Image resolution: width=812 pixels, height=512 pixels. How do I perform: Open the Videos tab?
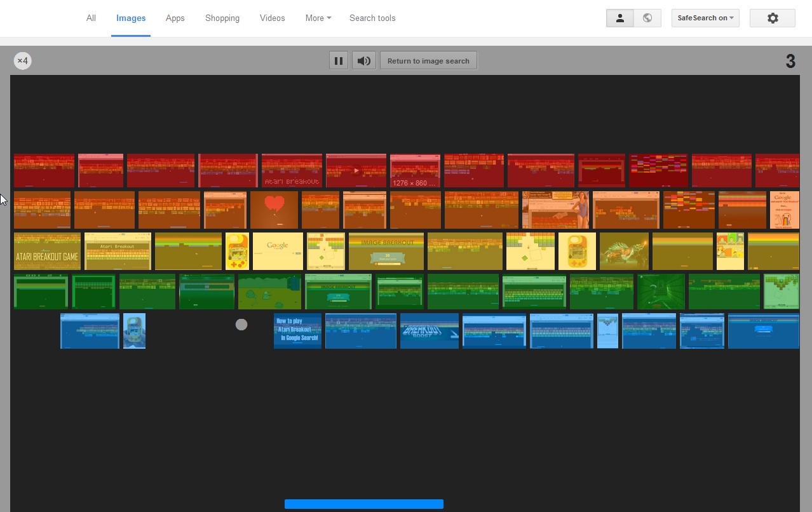click(272, 18)
